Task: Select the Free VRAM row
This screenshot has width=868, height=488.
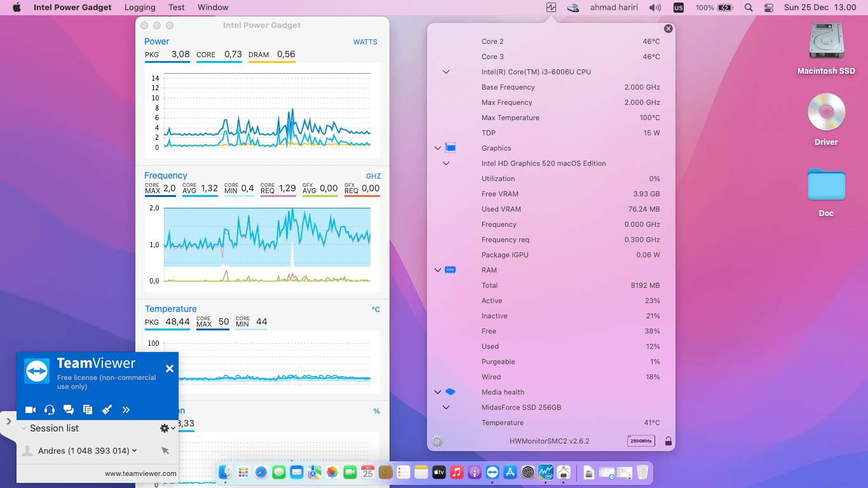Action: 551,194
